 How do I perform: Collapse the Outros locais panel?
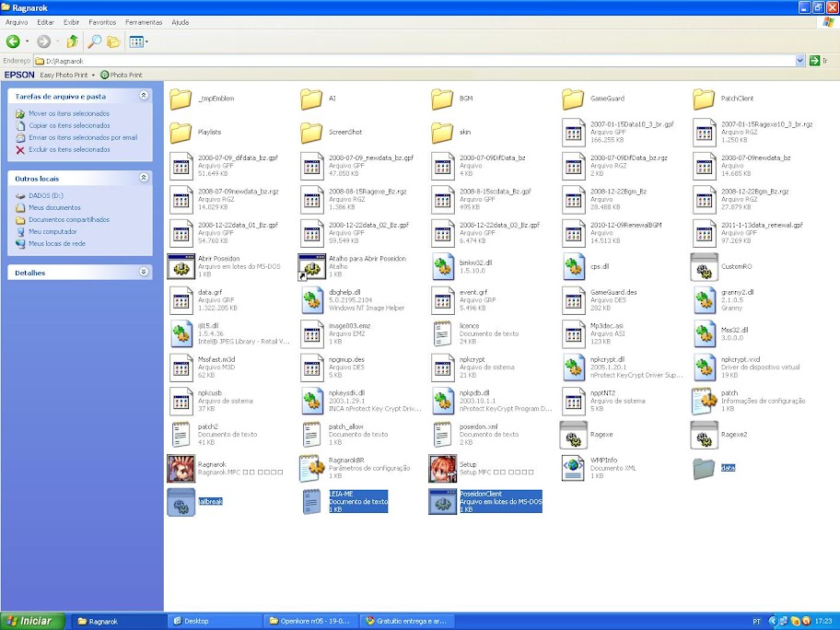pyautogui.click(x=144, y=178)
